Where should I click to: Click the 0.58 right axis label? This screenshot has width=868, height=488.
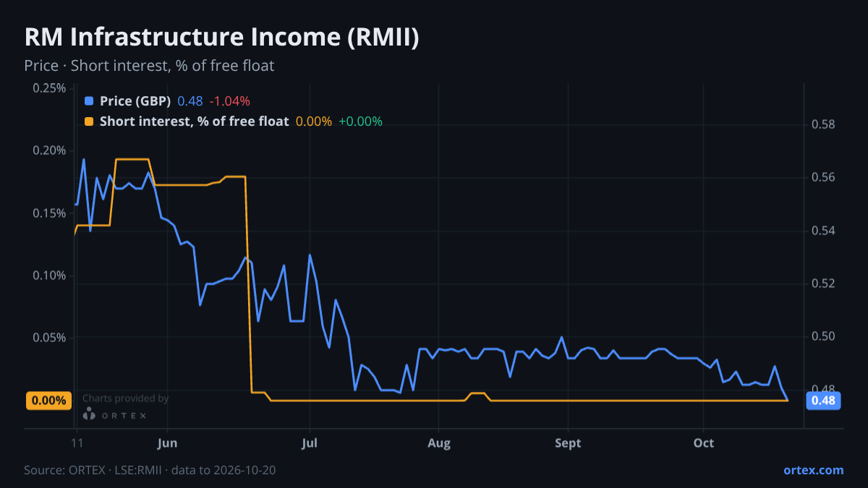pyautogui.click(x=823, y=124)
